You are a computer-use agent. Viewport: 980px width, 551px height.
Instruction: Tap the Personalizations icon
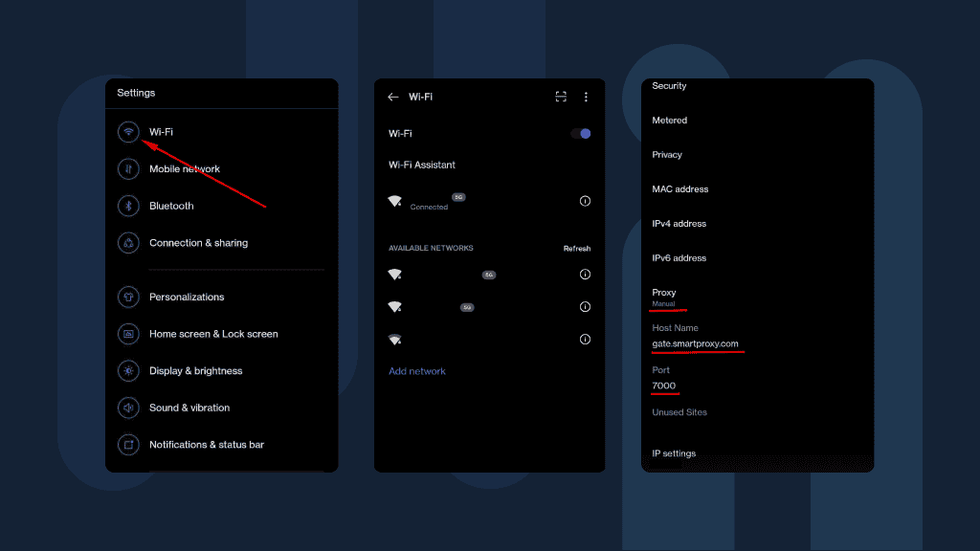coord(128,297)
